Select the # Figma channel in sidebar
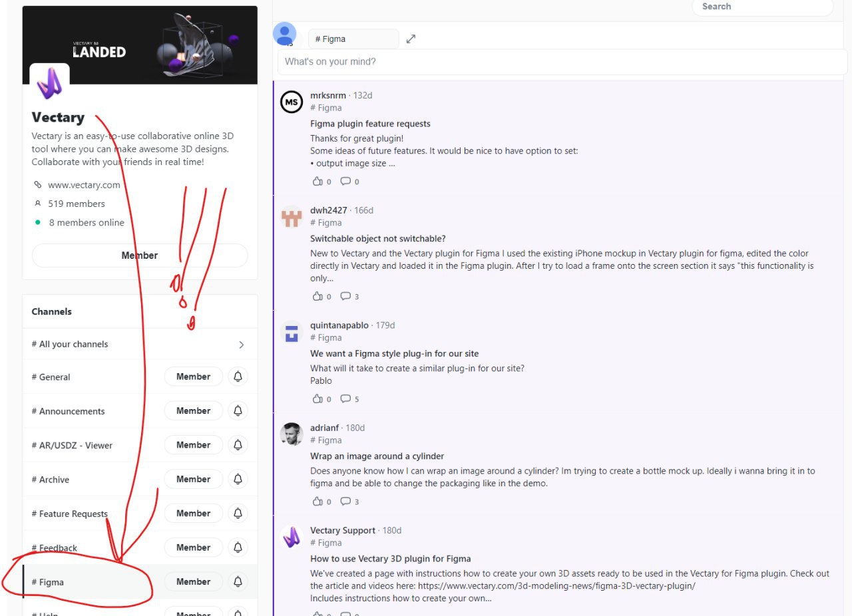Image resolution: width=852 pixels, height=616 pixels. [47, 582]
